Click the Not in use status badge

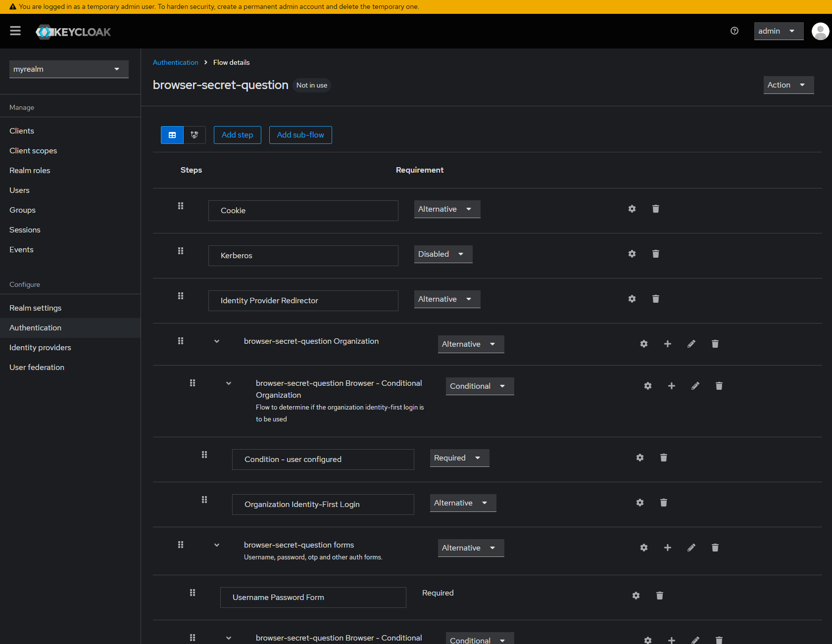click(312, 85)
